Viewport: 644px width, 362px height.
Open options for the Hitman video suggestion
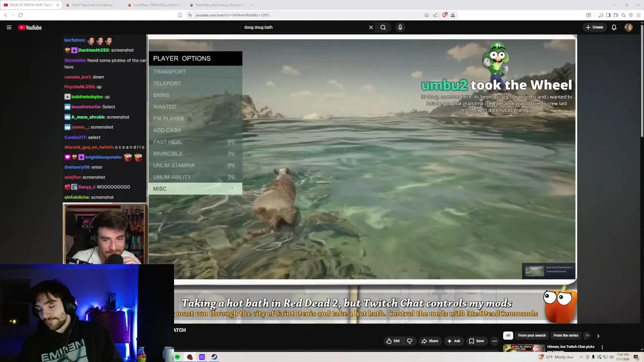602,347
